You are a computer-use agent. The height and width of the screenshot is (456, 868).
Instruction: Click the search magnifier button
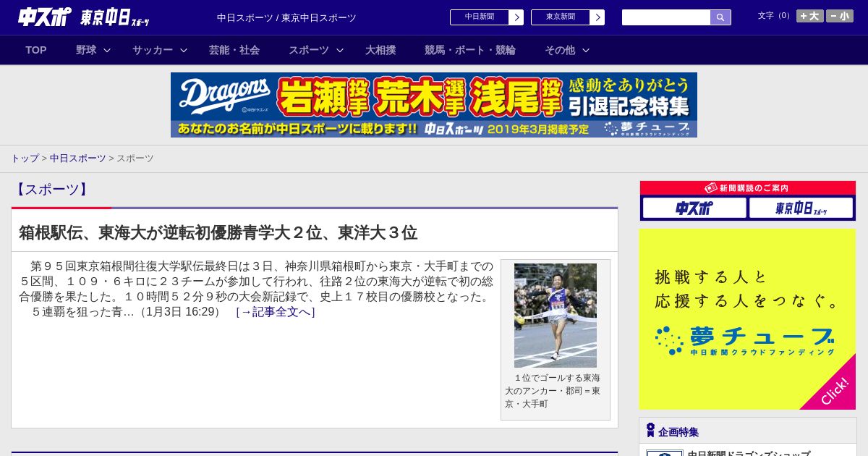click(x=720, y=17)
